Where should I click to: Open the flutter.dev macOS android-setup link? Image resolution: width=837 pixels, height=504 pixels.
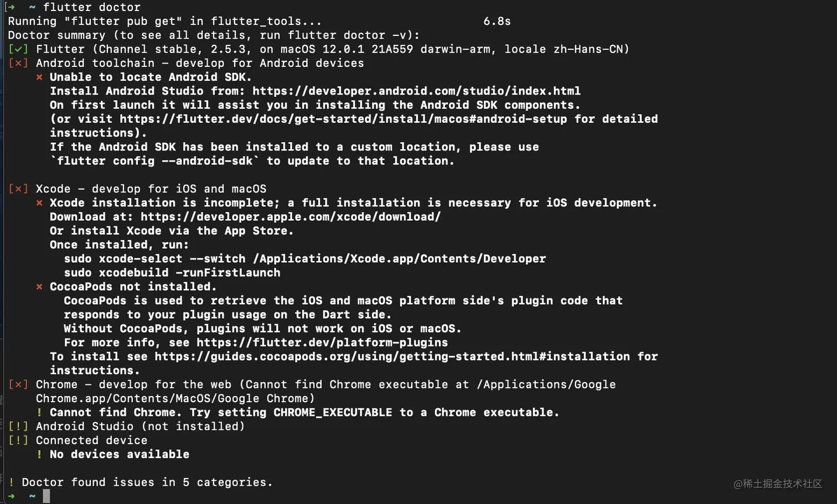[343, 119]
